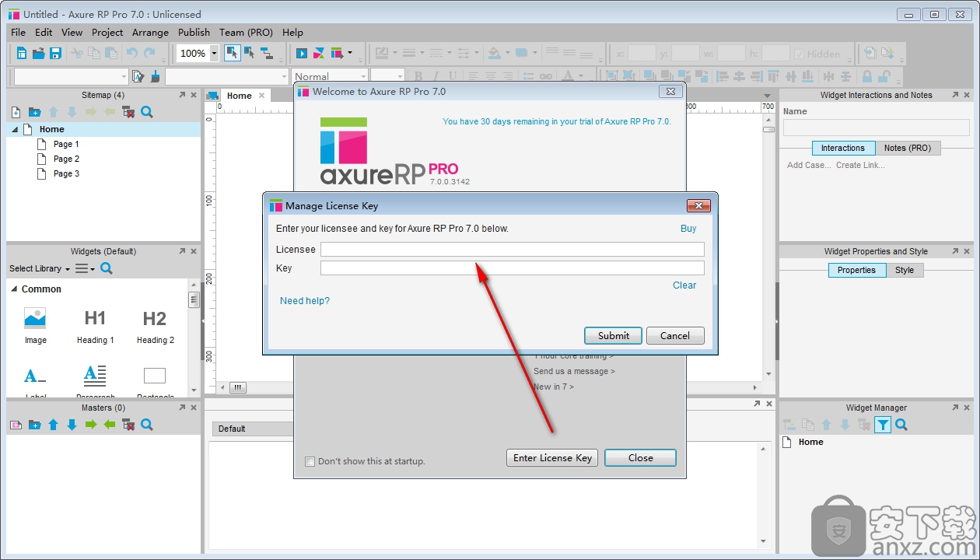Select Page 2 in the Sitemap
Screen dimensions: 980x560
point(66,159)
